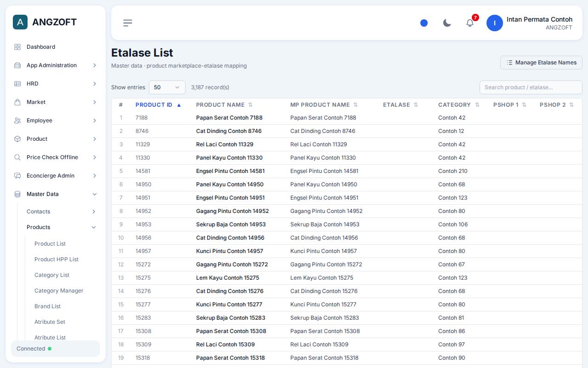588x368 pixels.
Task: Collapse the Master Data chevron
Action: (x=95, y=194)
